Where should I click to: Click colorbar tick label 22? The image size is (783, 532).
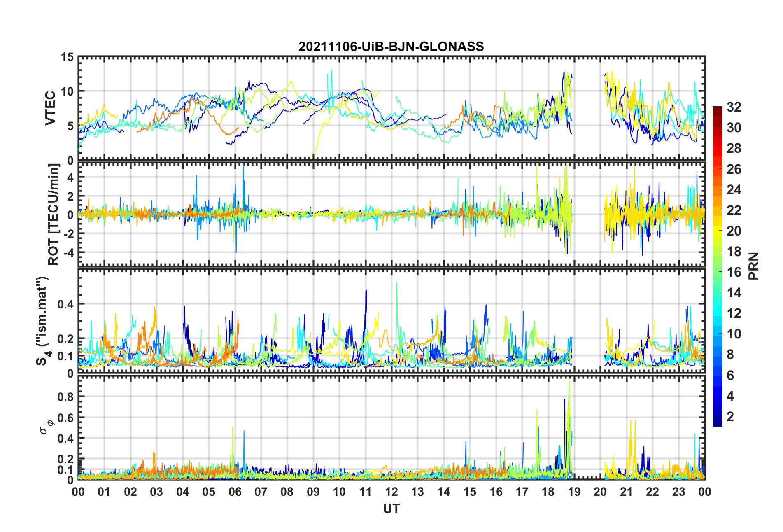[x=734, y=210]
